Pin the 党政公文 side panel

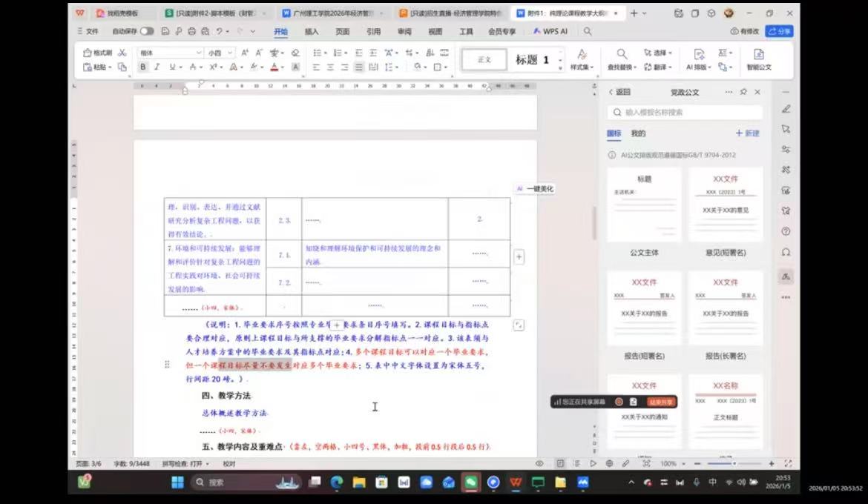743,92
